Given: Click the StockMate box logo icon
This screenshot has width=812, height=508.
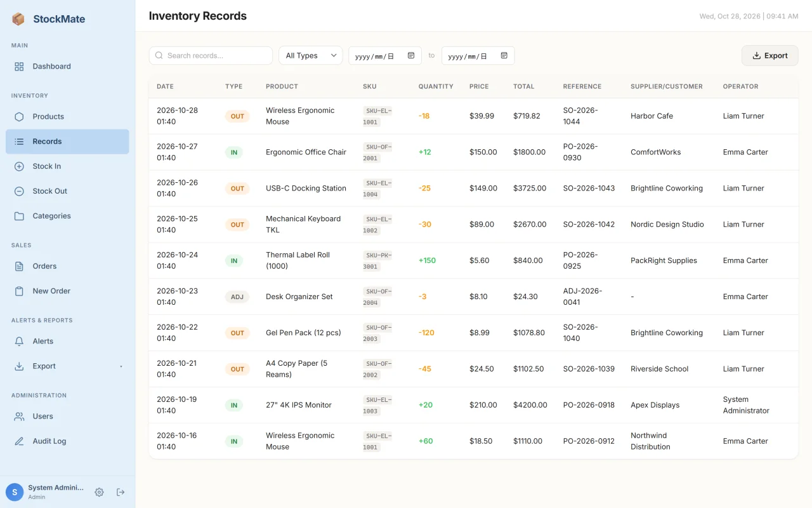Looking at the screenshot, I should (x=18, y=19).
